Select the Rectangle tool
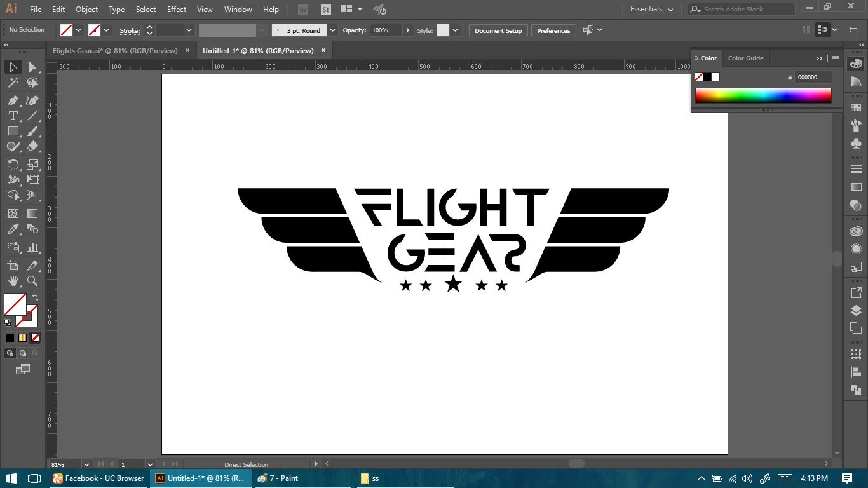 pyautogui.click(x=13, y=131)
